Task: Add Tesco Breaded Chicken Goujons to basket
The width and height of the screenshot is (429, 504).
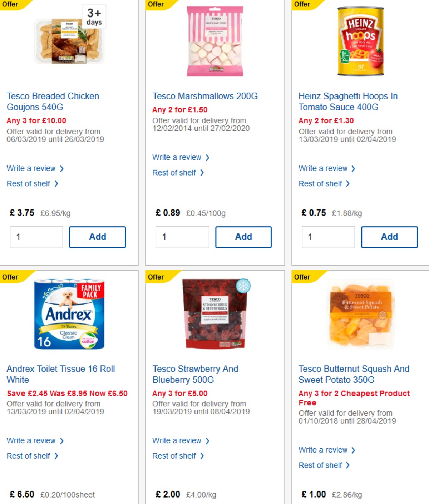Action: (97, 237)
